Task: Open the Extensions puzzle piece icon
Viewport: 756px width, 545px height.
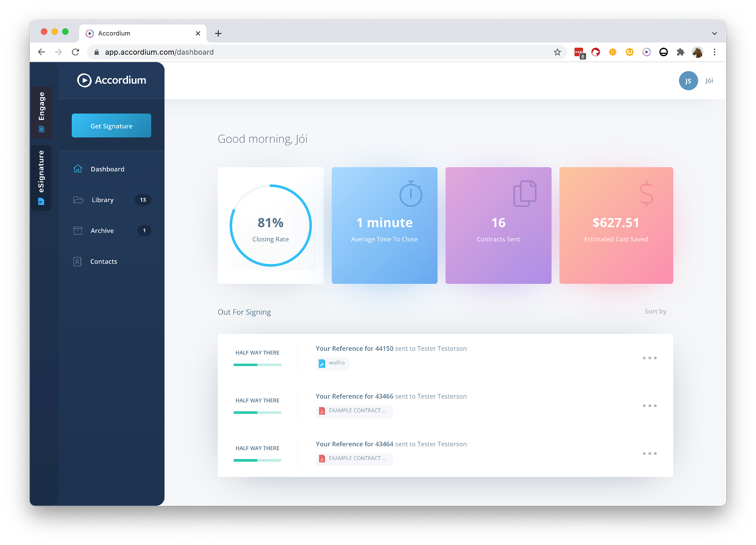Action: (x=680, y=52)
